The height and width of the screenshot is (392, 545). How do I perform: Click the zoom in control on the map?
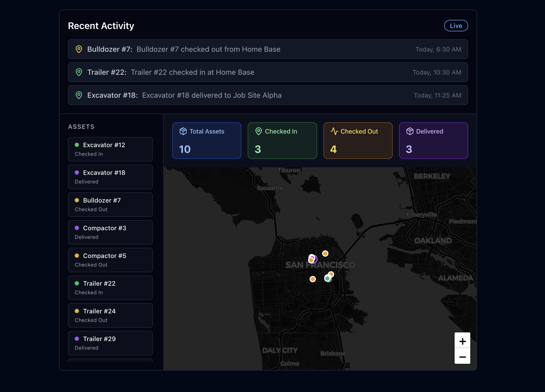(462, 341)
